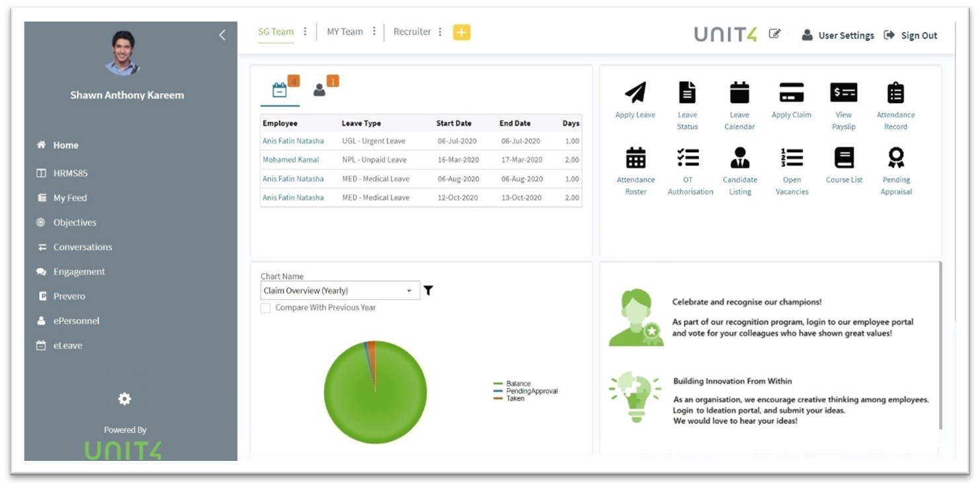Image resolution: width=980 pixels, height=488 pixels.
Task: Click 'NPL - Unpaid Leave' cell
Action: [x=374, y=159]
